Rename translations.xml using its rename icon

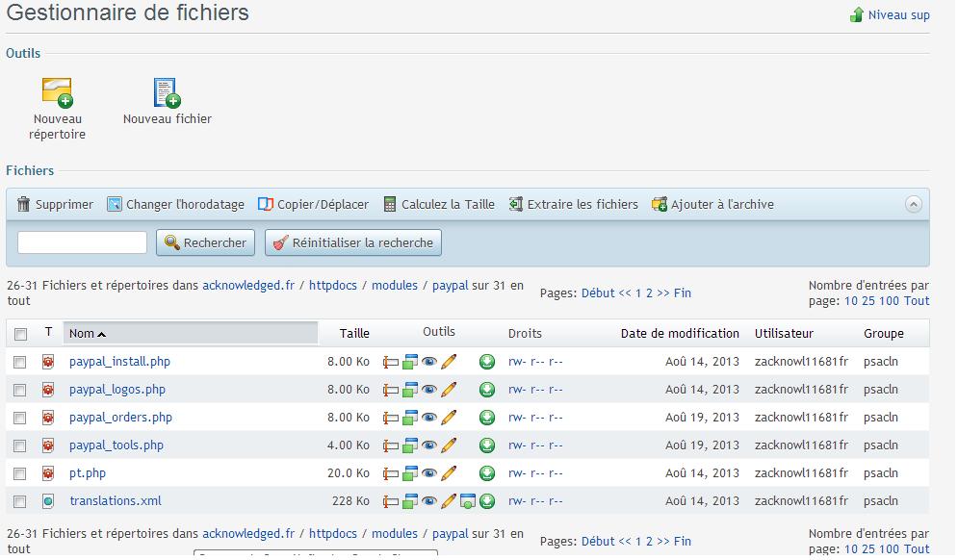coord(390,502)
